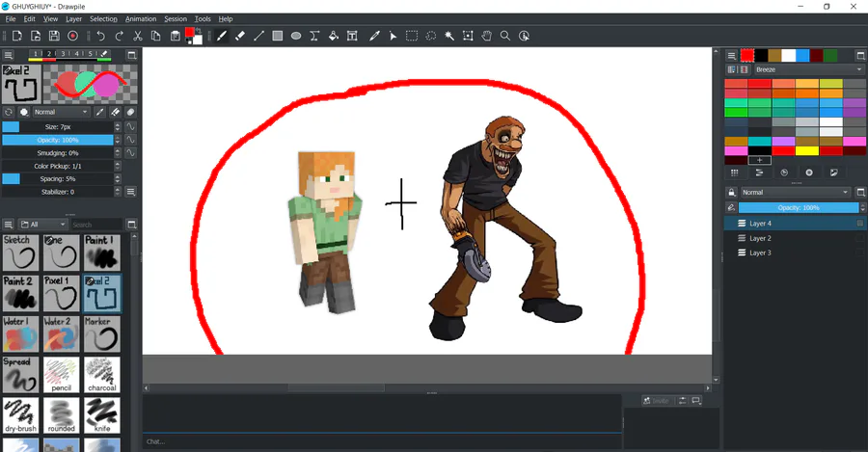Viewport: 868px width, 452px height.
Task: Toggle visibility checkbox of Layer 3
Action: click(x=859, y=253)
